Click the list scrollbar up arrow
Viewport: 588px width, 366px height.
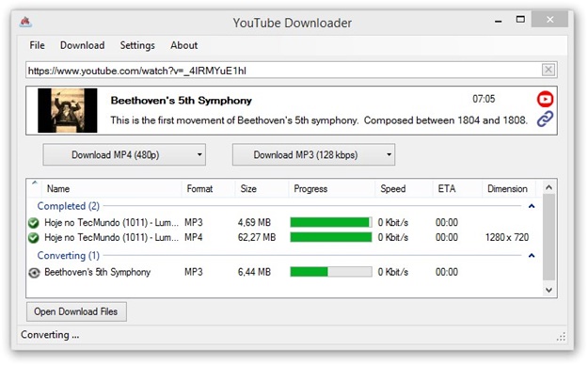pyautogui.click(x=549, y=187)
